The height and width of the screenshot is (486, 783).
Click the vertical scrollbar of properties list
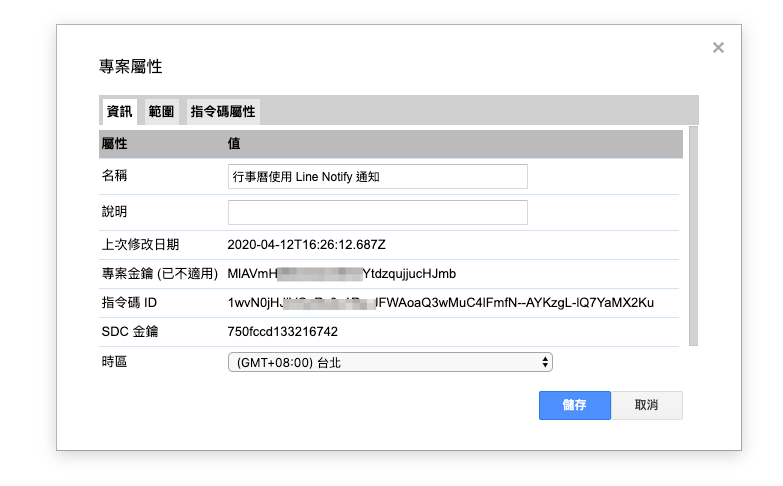click(693, 235)
